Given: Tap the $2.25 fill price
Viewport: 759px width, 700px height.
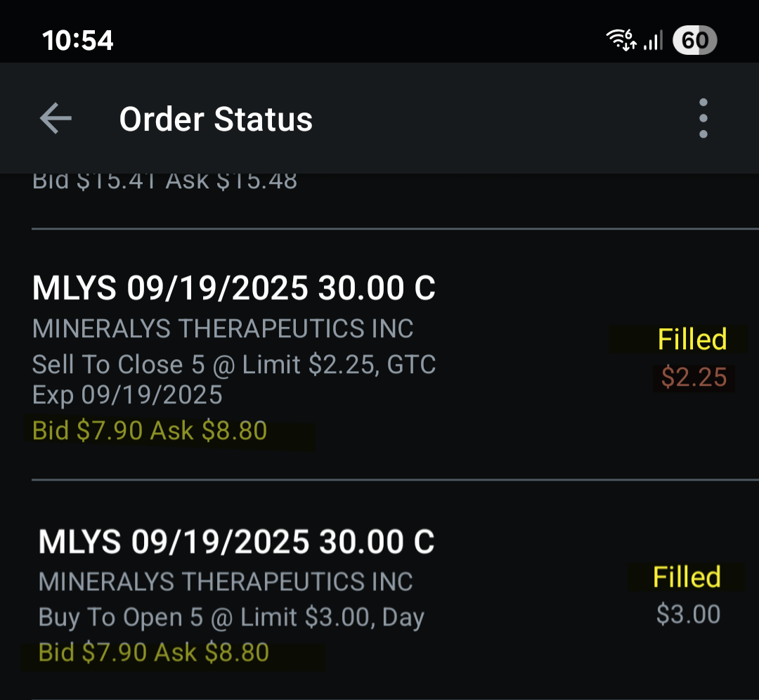Looking at the screenshot, I should (x=694, y=377).
